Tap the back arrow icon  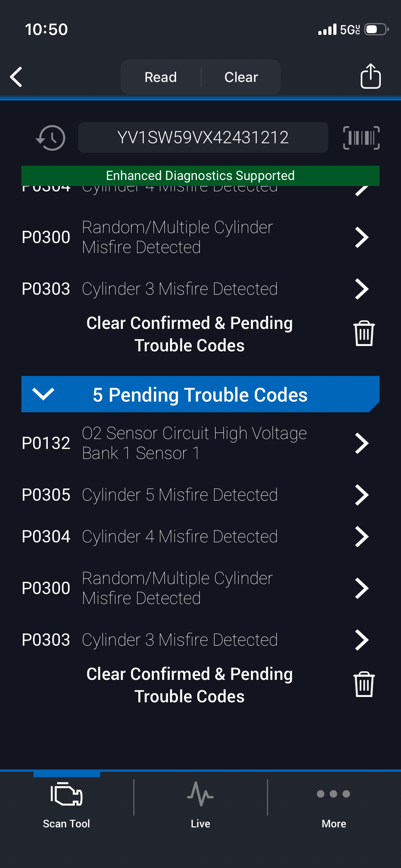click(16, 77)
